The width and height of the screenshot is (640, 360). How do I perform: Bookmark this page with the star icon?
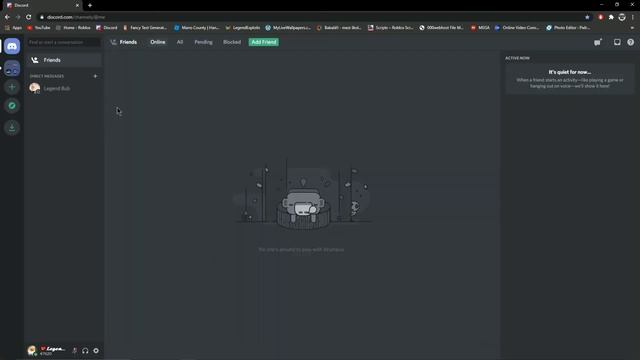point(587,17)
